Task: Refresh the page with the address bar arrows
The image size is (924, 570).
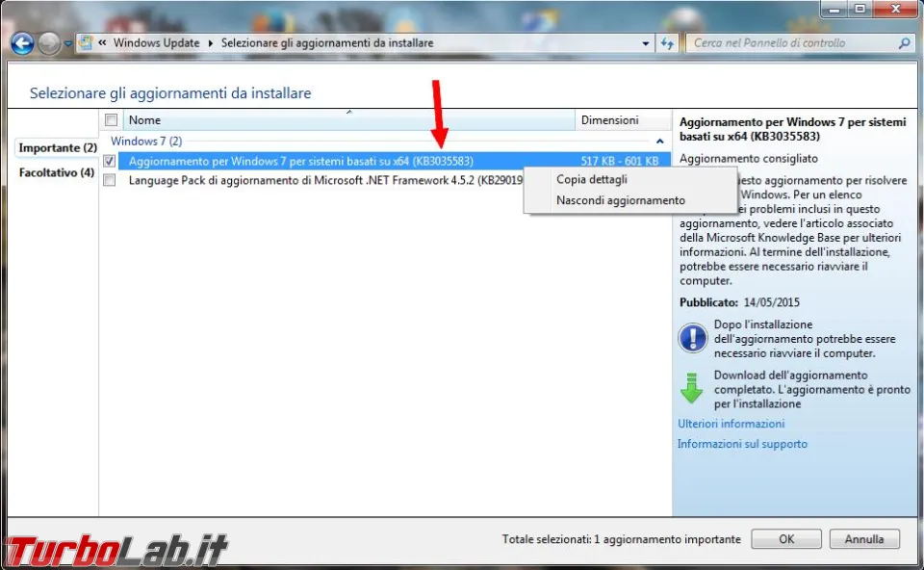Action: point(667,43)
